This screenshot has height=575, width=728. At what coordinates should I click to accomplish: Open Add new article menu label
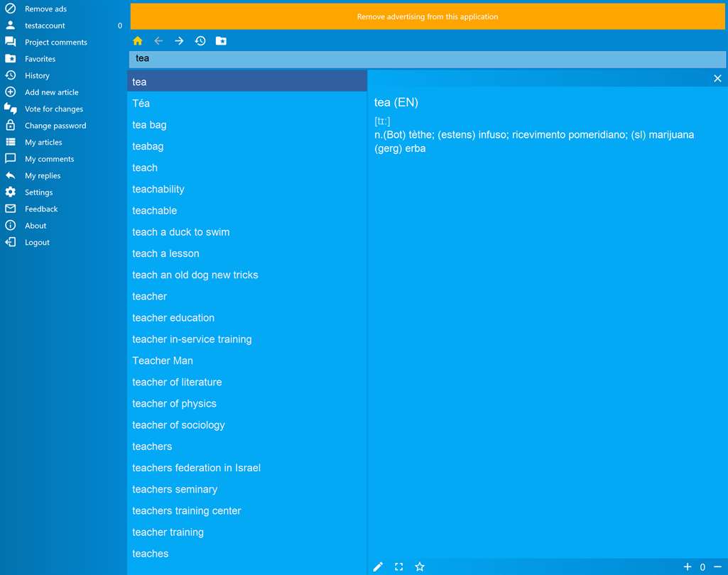52,92
